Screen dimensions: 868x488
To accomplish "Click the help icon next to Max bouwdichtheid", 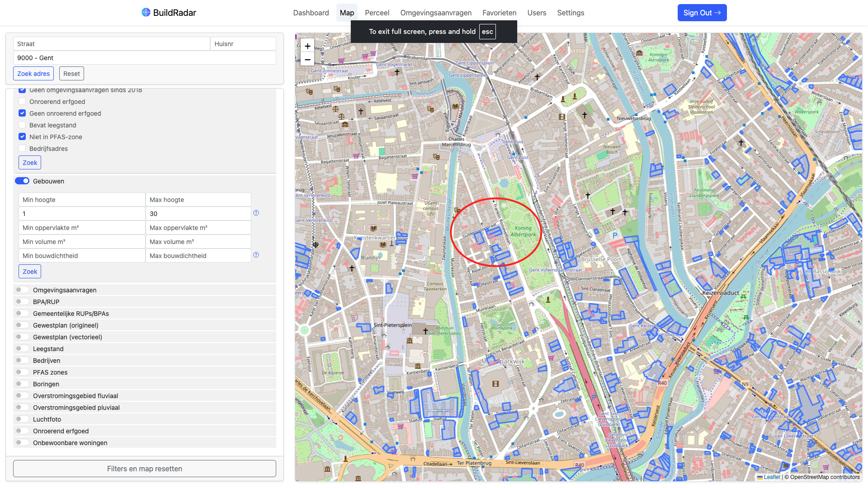I will (x=256, y=255).
